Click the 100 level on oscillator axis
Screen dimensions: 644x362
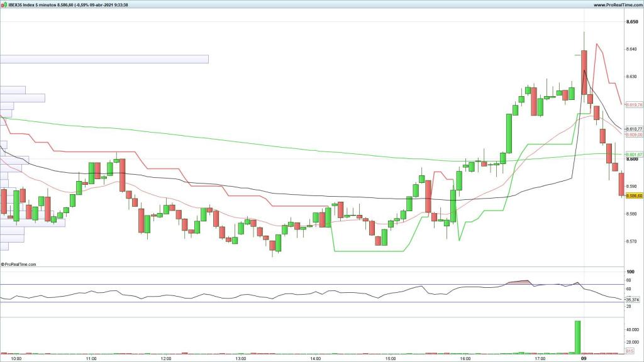(630, 271)
